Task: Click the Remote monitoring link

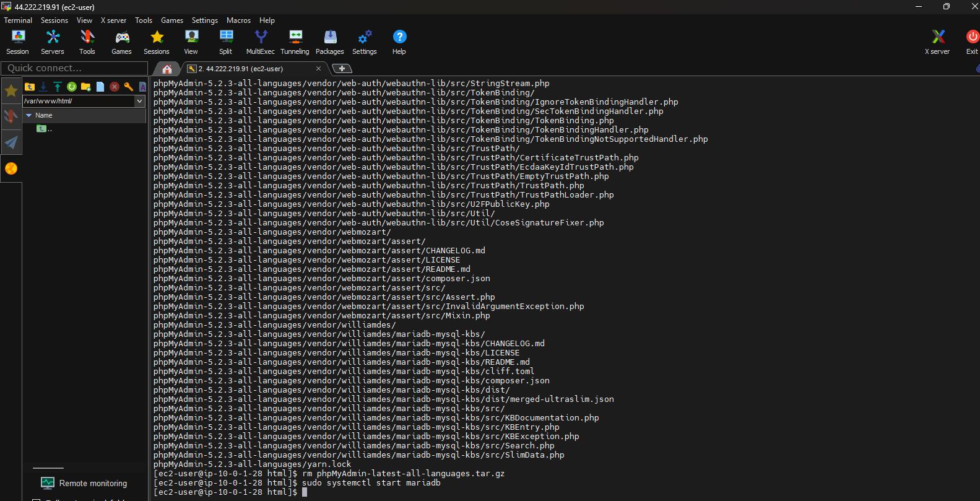Action: [93, 484]
